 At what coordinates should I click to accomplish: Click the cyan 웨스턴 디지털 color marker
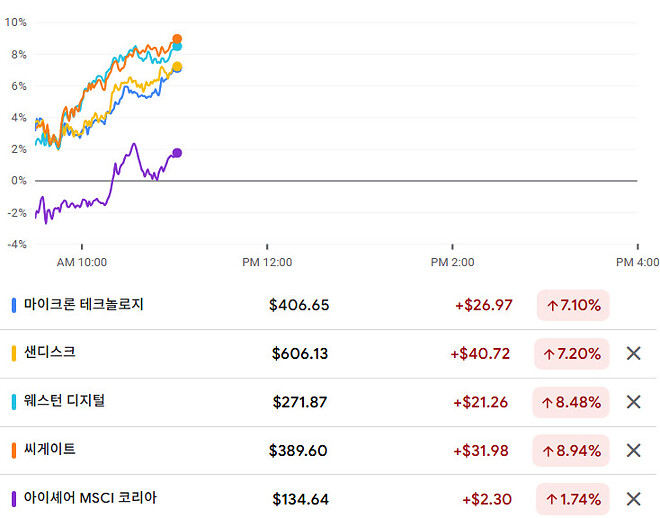(x=14, y=402)
